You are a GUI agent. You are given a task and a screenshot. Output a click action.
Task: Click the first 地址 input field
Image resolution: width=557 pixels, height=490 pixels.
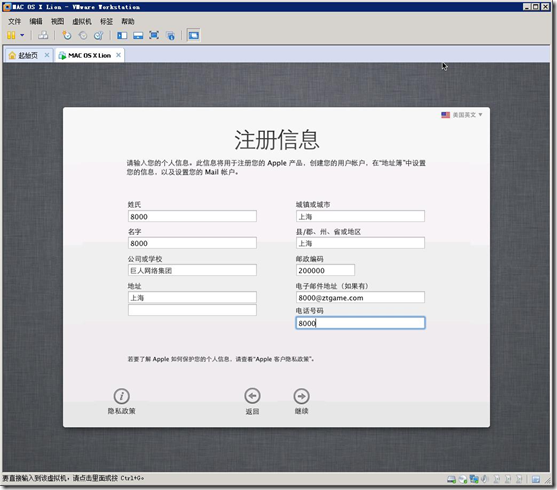coord(192,297)
